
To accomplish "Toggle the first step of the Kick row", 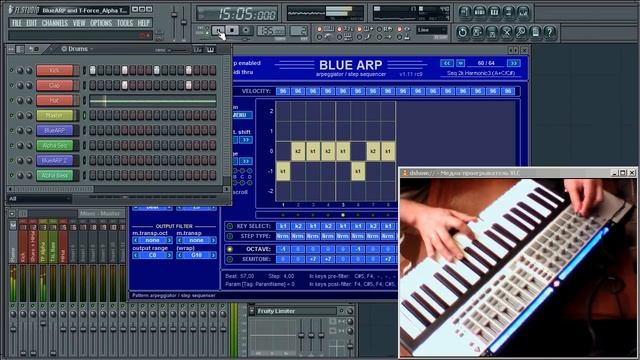I will 93,70.
